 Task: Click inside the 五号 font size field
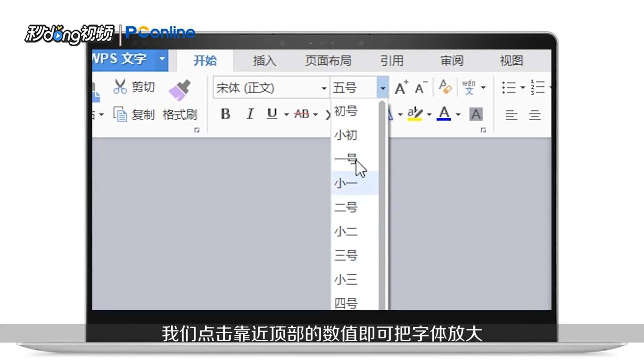pyautogui.click(x=354, y=88)
